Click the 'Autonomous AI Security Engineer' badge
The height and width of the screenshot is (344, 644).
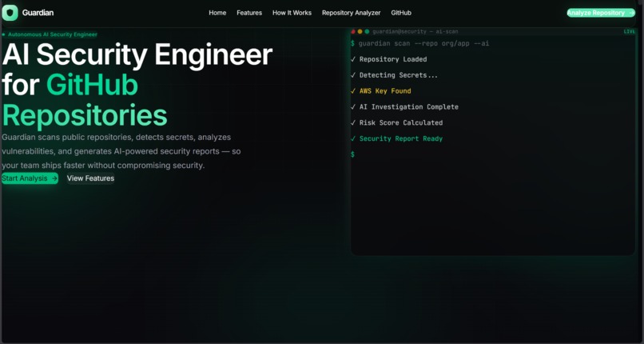click(50, 34)
